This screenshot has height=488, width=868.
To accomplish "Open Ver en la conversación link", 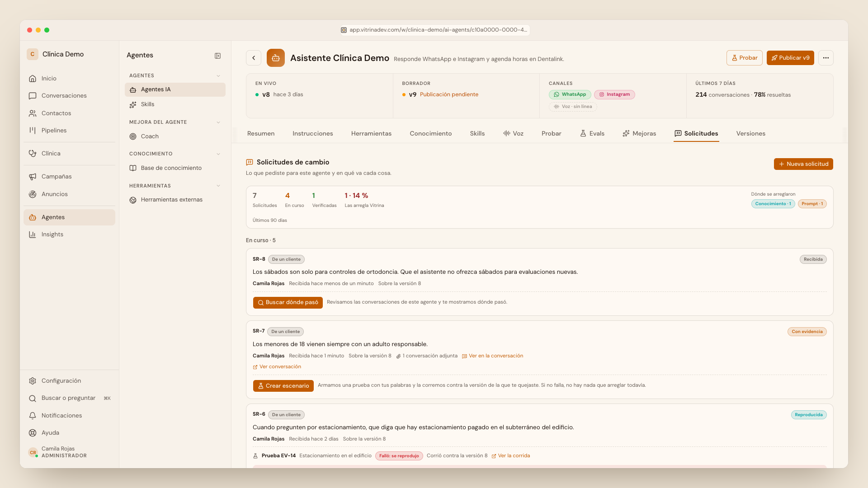I will (492, 356).
